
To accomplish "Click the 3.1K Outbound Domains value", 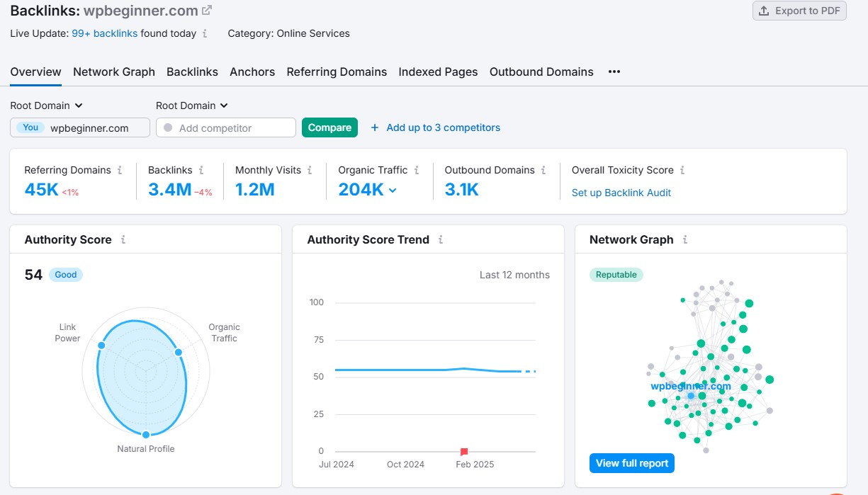I will point(461,189).
